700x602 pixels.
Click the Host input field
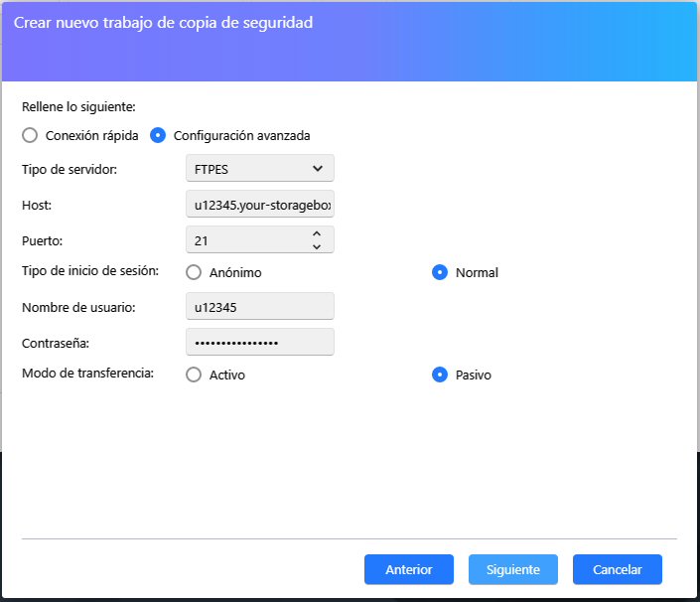tap(260, 204)
